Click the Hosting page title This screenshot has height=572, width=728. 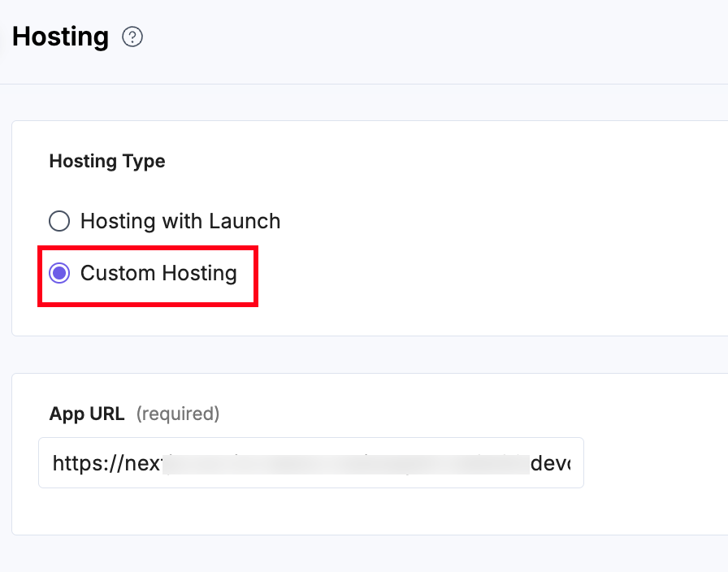coord(60,37)
